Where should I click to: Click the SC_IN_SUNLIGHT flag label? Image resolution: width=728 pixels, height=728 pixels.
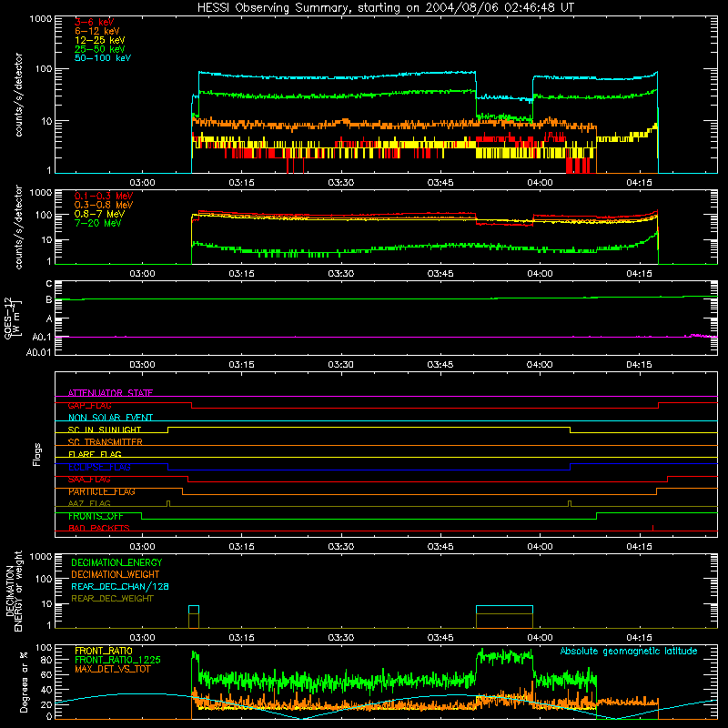point(105,430)
